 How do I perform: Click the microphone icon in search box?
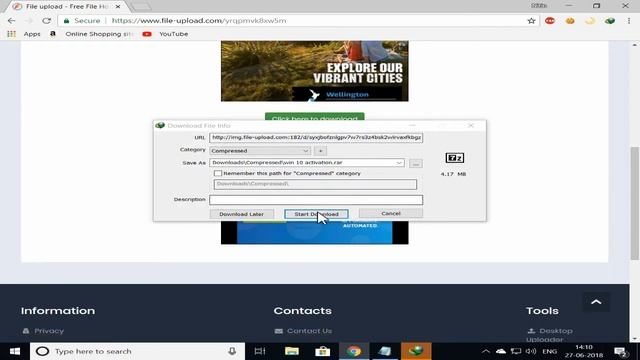click(x=232, y=351)
